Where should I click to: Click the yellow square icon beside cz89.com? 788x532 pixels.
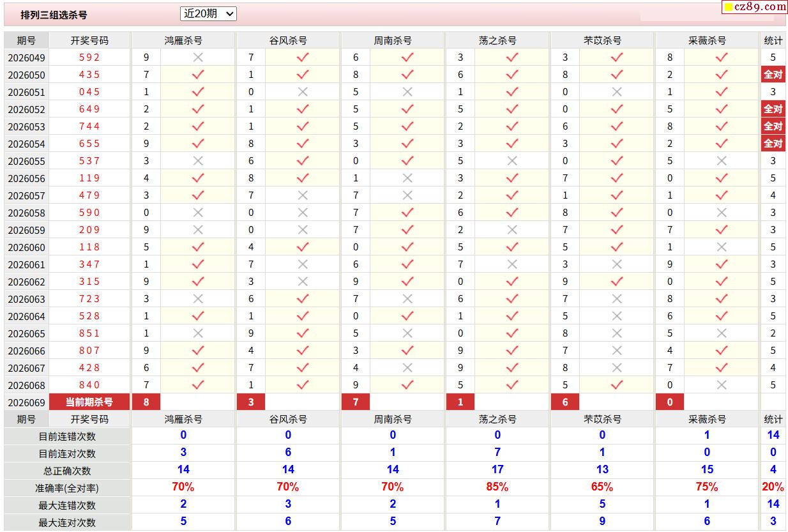point(729,8)
